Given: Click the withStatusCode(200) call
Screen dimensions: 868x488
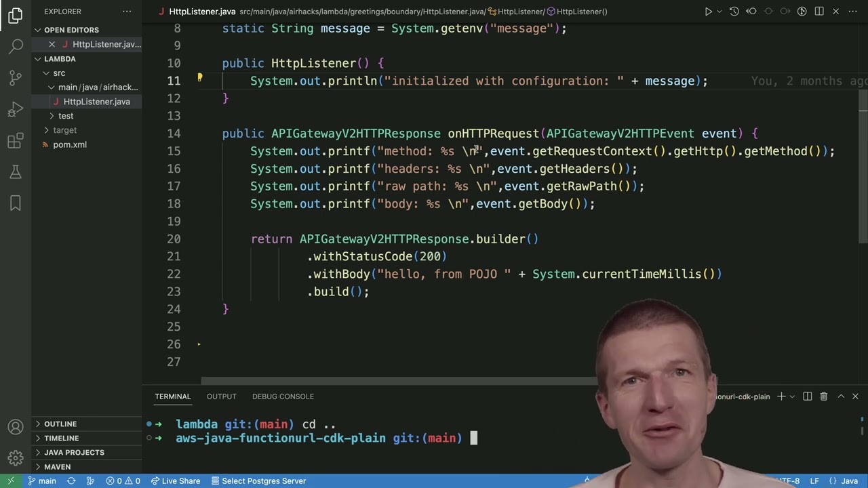Looking at the screenshot, I should (x=377, y=256).
